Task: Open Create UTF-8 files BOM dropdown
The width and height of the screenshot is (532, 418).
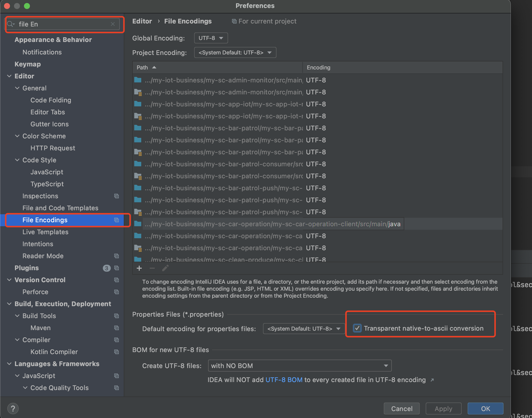Action: pos(299,366)
